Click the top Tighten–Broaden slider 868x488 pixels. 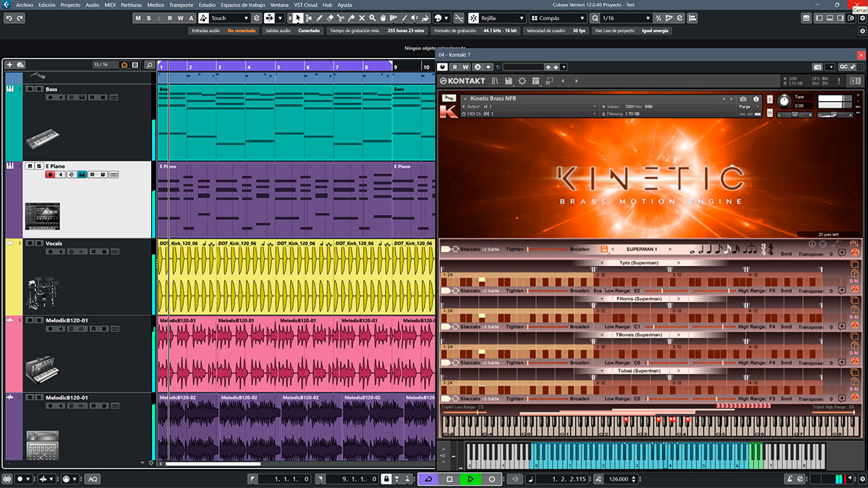point(548,249)
